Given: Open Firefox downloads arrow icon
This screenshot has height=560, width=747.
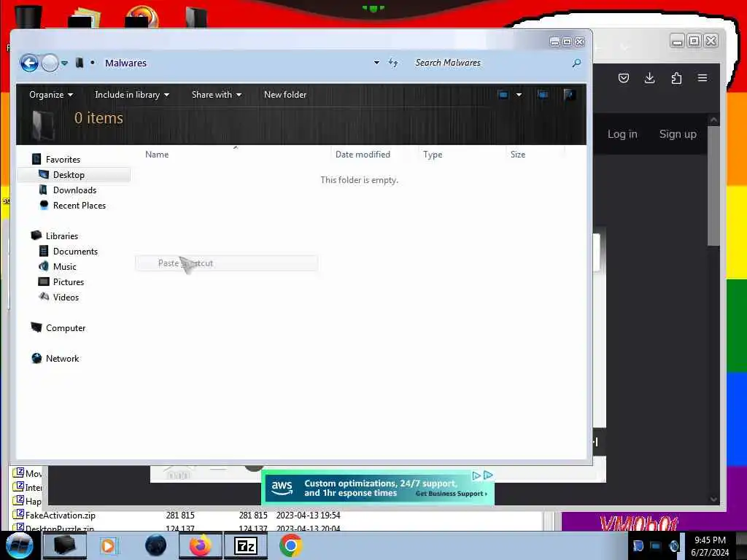Looking at the screenshot, I should 649,78.
